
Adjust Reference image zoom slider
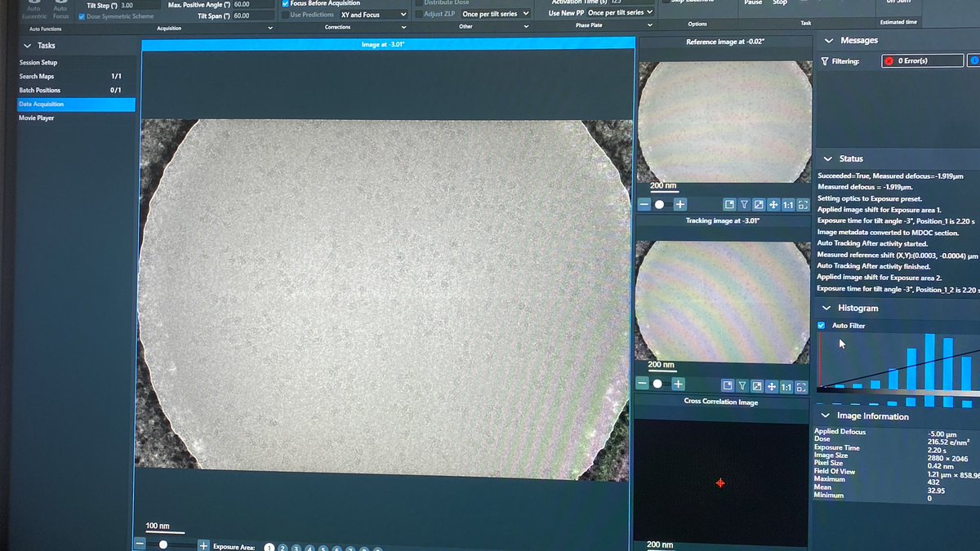pos(660,204)
